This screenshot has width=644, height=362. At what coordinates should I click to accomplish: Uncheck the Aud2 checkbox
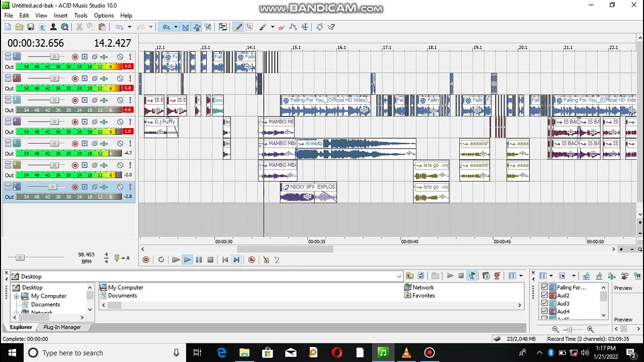point(544,296)
